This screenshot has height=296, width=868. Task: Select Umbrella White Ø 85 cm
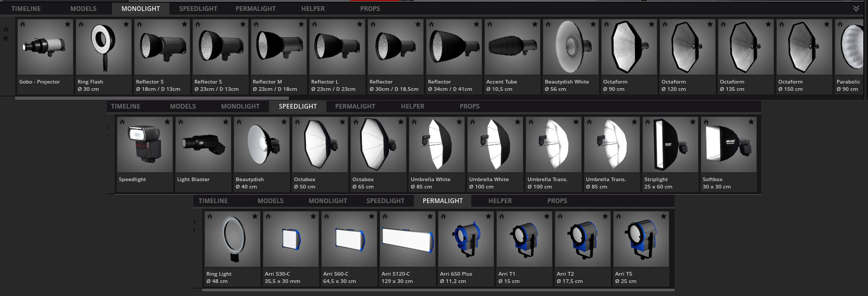pyautogui.click(x=437, y=154)
